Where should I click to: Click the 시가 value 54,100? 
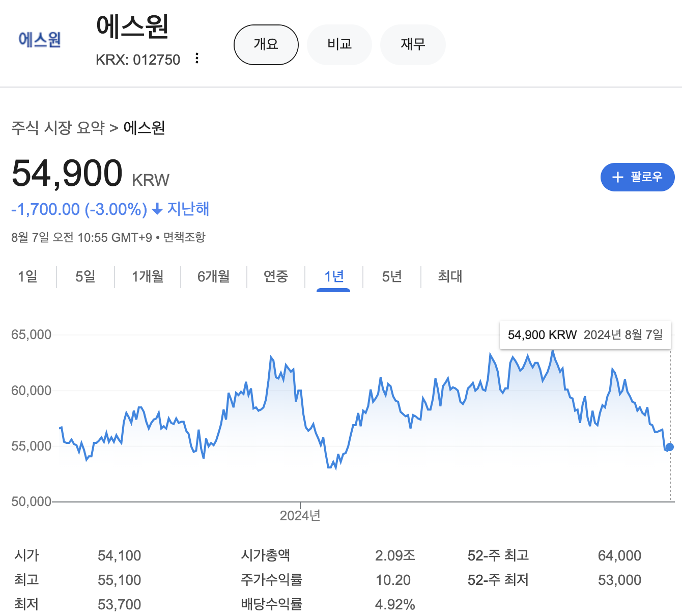pyautogui.click(x=119, y=555)
